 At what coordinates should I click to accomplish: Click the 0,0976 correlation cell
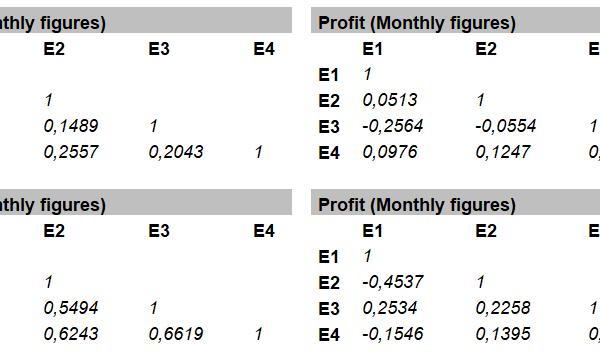390,152
